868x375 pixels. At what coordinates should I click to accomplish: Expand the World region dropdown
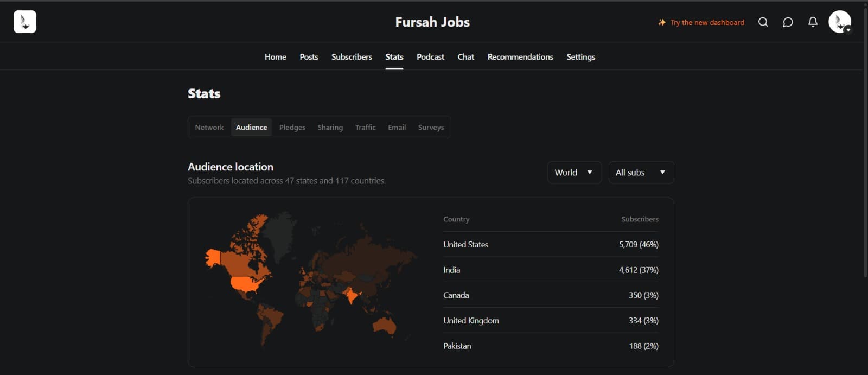click(574, 172)
